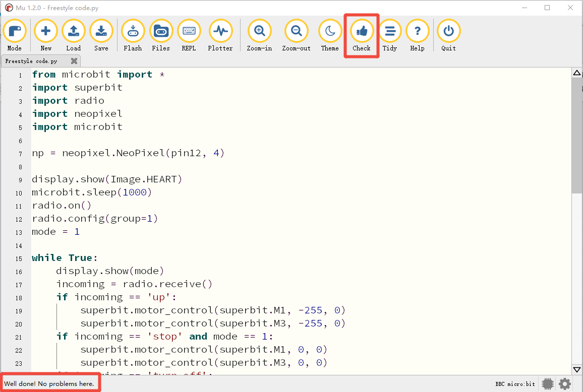The height and width of the screenshot is (392, 583).
Task: Click 'Well done! No problems here.' message
Action: pos(49,384)
